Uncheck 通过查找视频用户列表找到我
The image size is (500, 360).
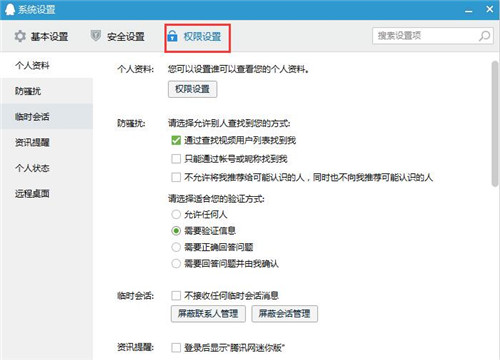click(176, 140)
